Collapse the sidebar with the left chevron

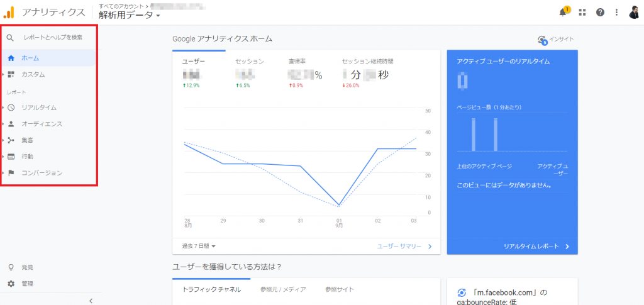coord(91,301)
